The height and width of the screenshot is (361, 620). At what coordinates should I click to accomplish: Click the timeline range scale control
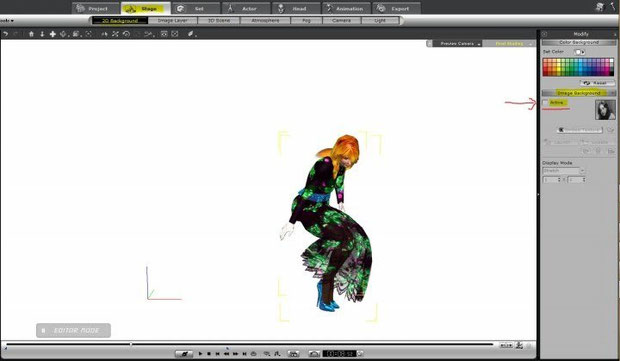coord(506,345)
